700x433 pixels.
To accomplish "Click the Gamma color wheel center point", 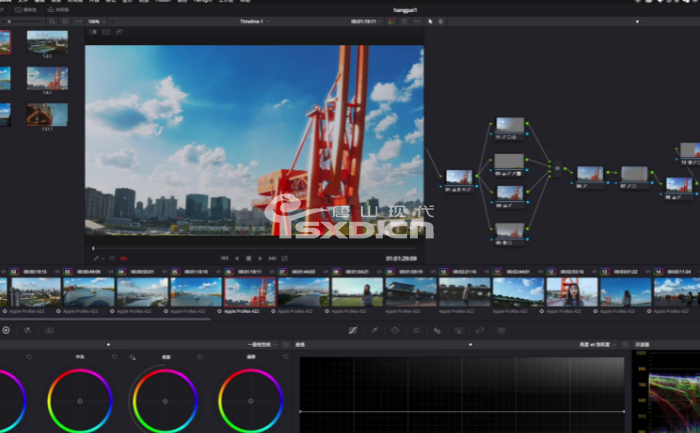I will tap(80, 401).
